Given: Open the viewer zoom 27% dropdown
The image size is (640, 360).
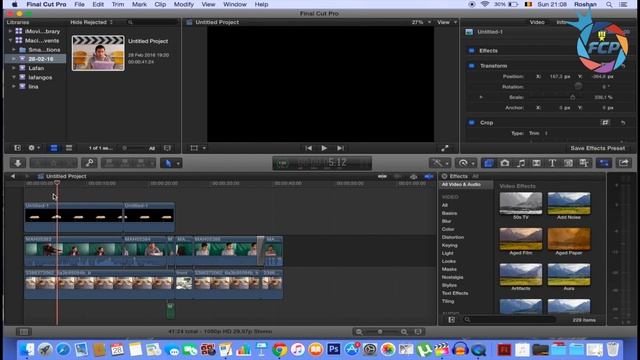Looking at the screenshot, I should [421, 22].
